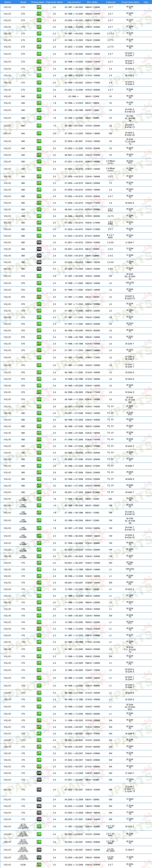Viewport: 152px width, 868px height.
Task: Click petrol icon in S60 R 2.5 T AWD row
Action: tap(39, 236)
